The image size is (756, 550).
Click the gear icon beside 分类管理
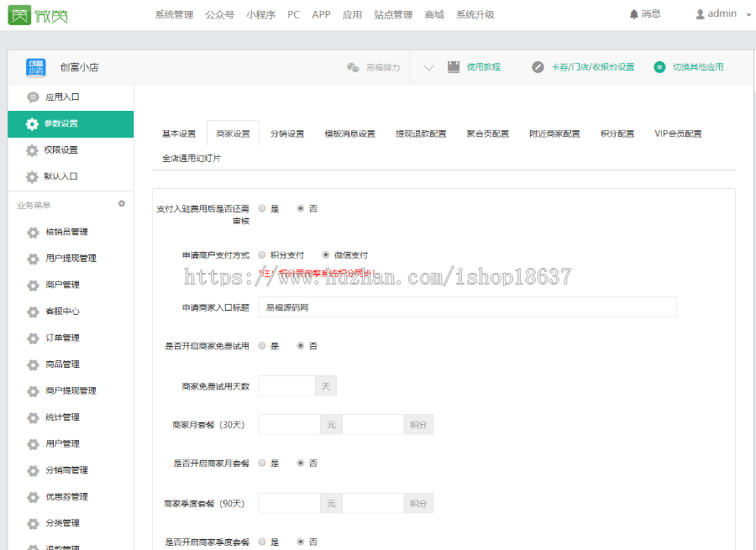tap(33, 524)
